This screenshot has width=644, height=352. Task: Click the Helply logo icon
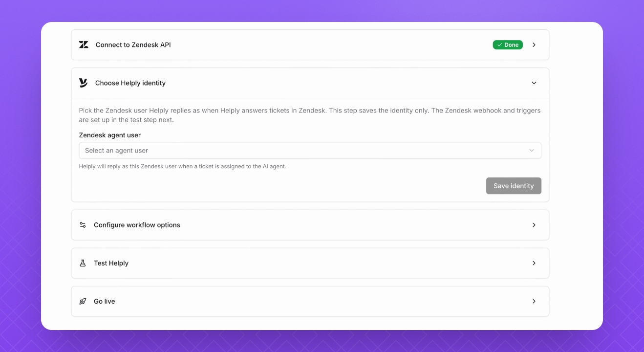tap(84, 83)
